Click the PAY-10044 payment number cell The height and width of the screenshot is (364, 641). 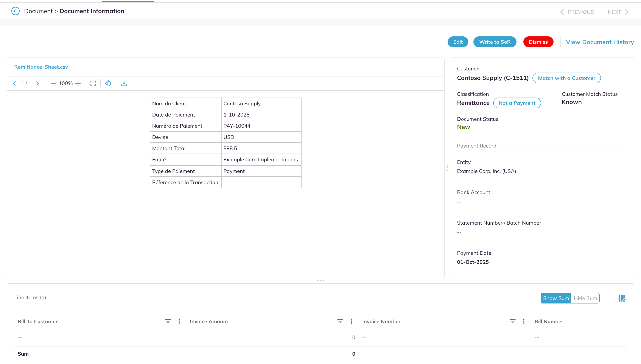click(261, 126)
